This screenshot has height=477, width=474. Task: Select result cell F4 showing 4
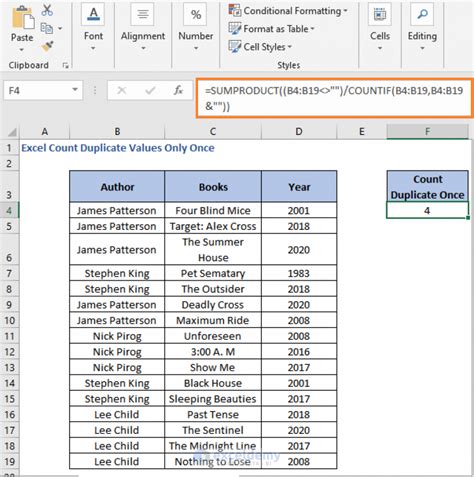427,210
